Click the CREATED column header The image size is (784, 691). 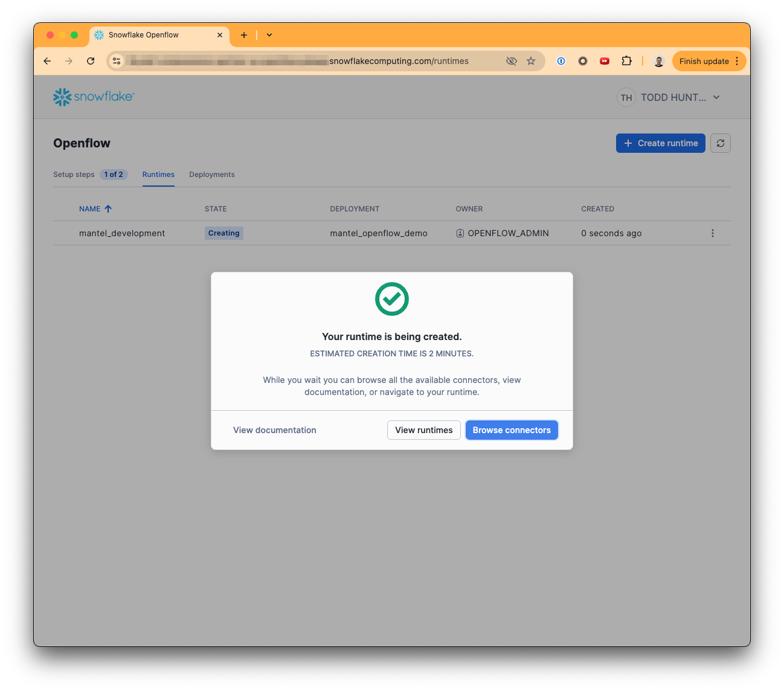tap(597, 209)
